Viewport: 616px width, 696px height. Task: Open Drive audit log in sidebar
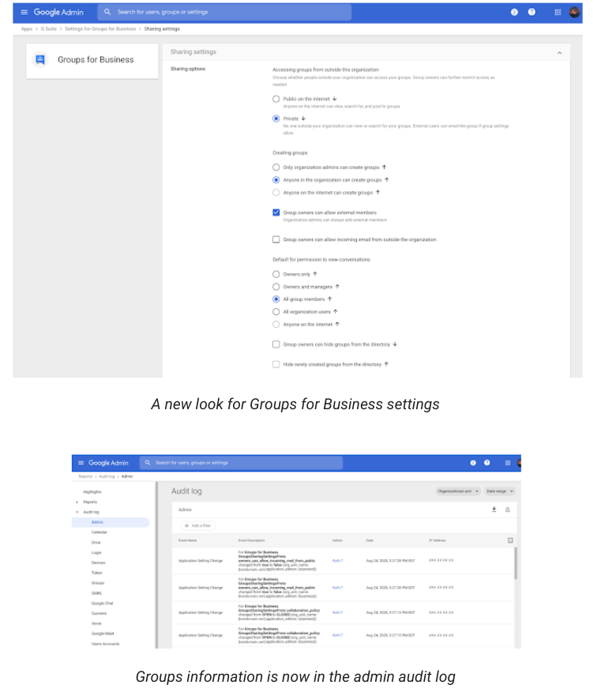[96, 543]
